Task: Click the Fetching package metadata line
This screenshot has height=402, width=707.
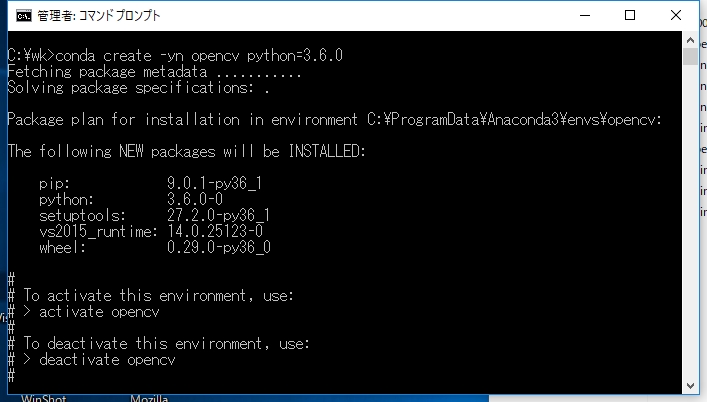Action: 154,72
